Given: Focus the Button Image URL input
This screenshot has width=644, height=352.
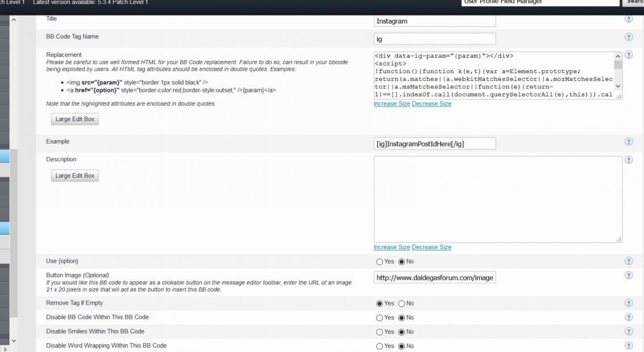Looking at the screenshot, I should click(435, 277).
